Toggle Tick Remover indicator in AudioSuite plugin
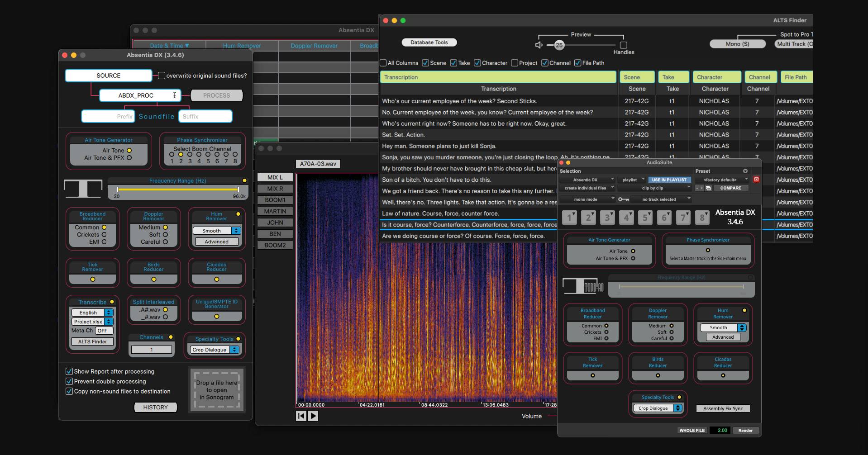Viewport: 868px width, 455px height. [593, 375]
